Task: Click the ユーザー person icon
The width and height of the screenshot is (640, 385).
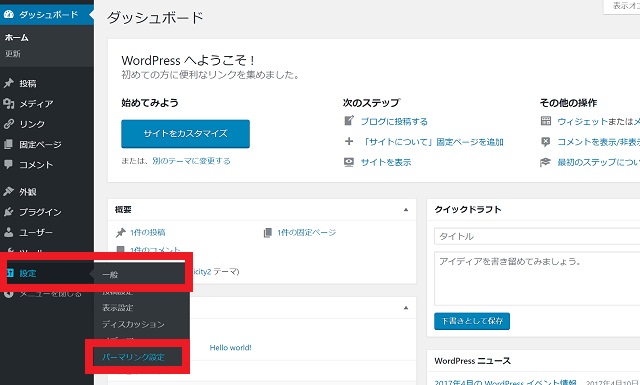Action: 9,232
